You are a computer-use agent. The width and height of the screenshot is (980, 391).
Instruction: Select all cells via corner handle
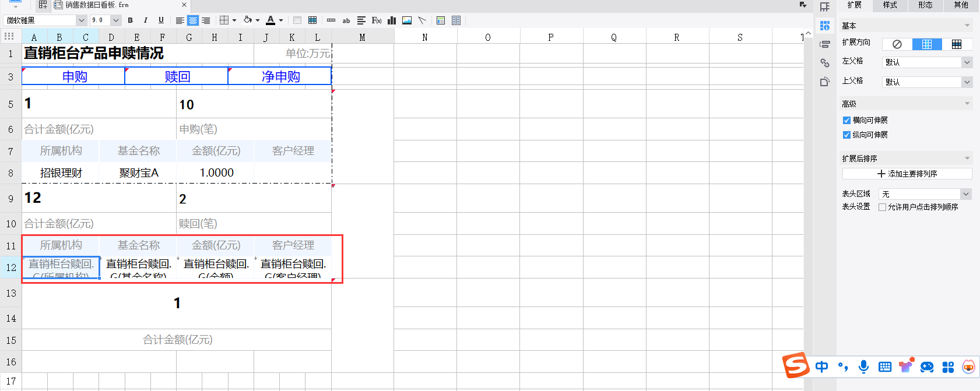click(x=9, y=36)
